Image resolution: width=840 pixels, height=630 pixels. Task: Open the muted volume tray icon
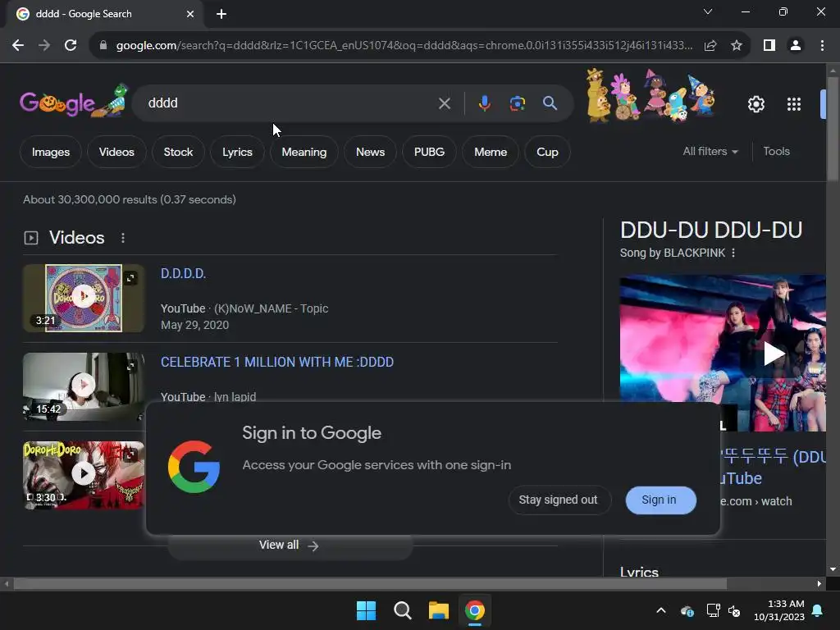coord(734,610)
